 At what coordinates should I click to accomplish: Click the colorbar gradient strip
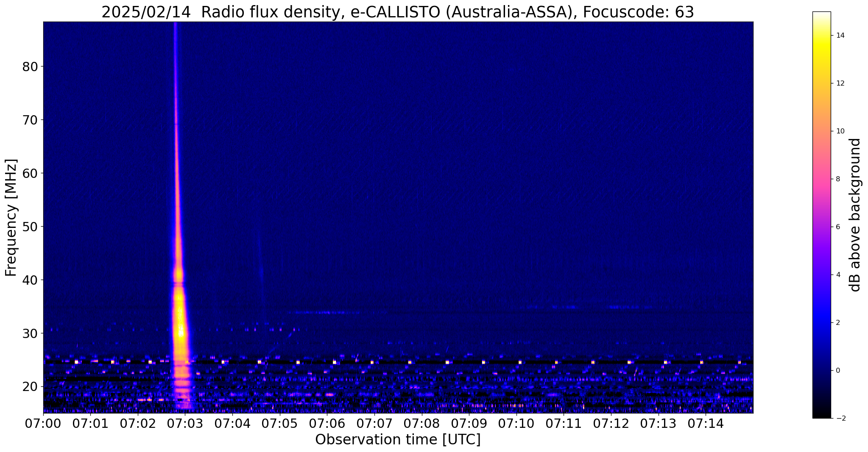tap(821, 215)
